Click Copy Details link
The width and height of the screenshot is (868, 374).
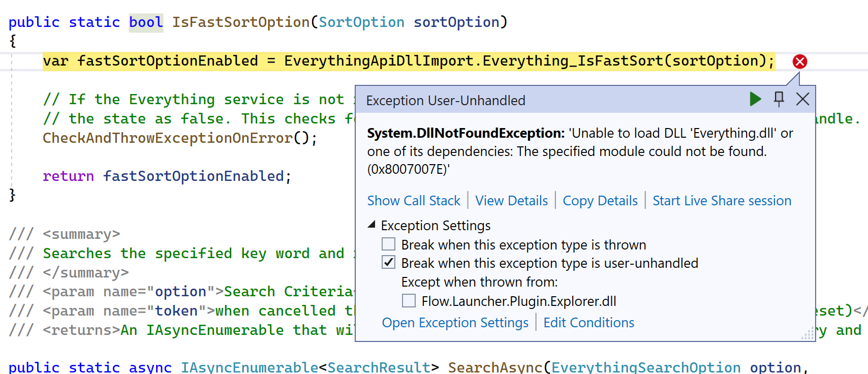[600, 201]
